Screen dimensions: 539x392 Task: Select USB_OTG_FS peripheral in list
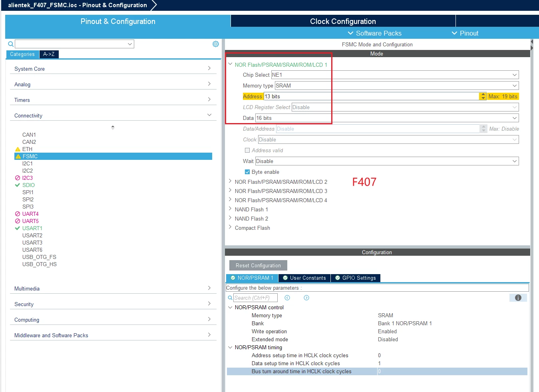[x=39, y=257]
